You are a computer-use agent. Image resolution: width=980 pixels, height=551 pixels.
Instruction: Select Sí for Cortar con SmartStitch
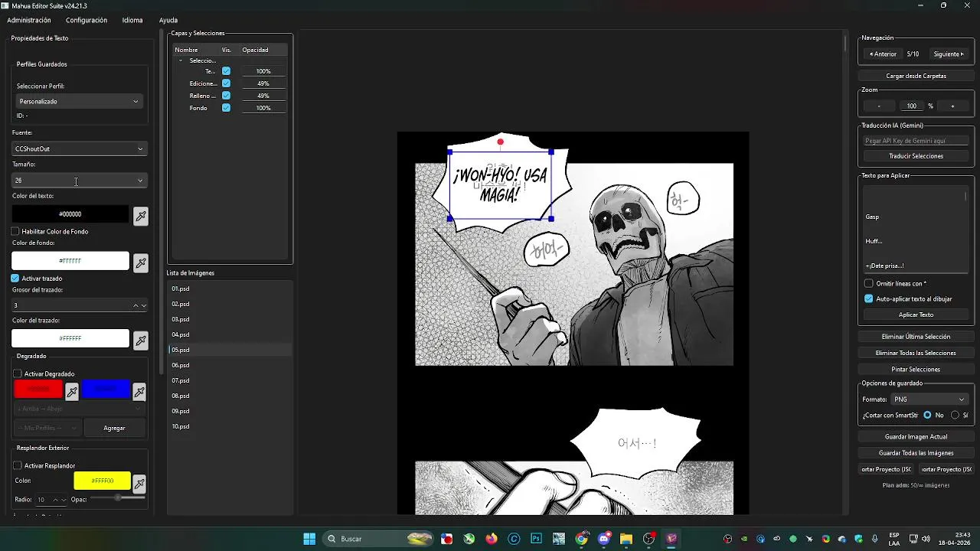955,415
